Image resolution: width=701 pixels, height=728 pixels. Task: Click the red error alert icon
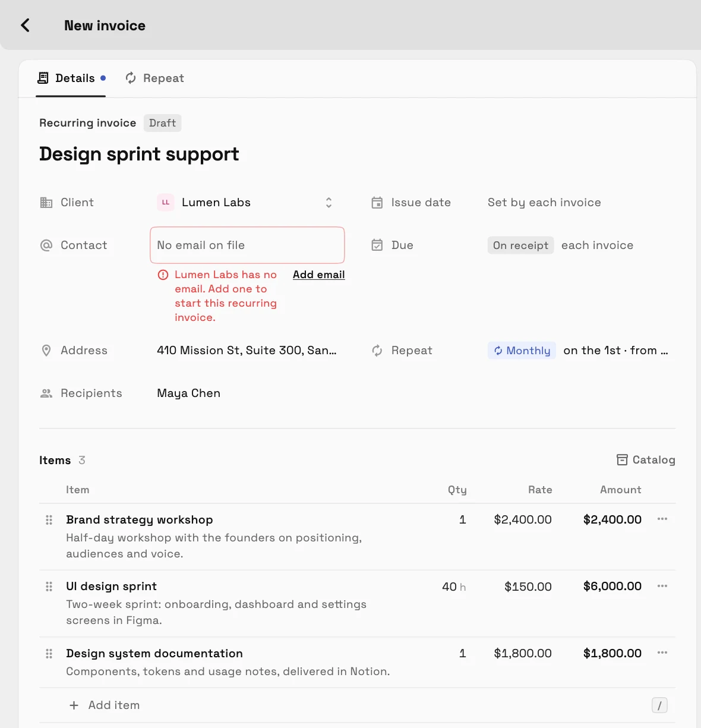[x=163, y=275]
